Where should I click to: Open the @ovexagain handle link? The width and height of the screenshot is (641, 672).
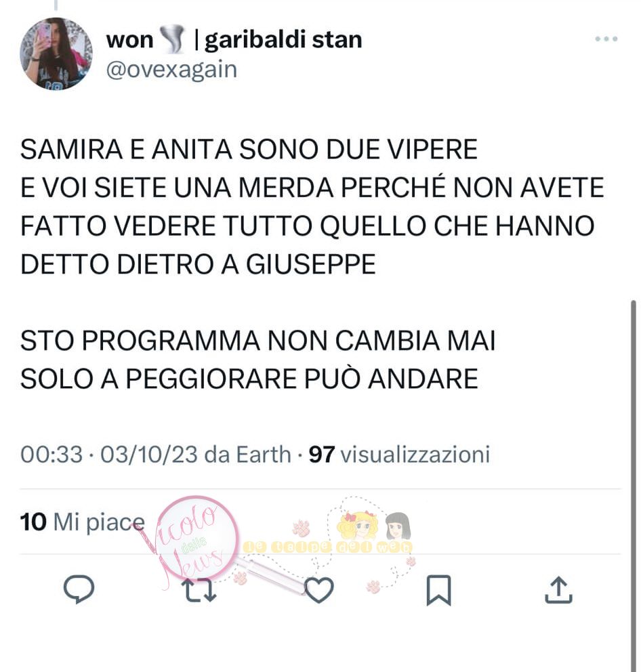171,69
